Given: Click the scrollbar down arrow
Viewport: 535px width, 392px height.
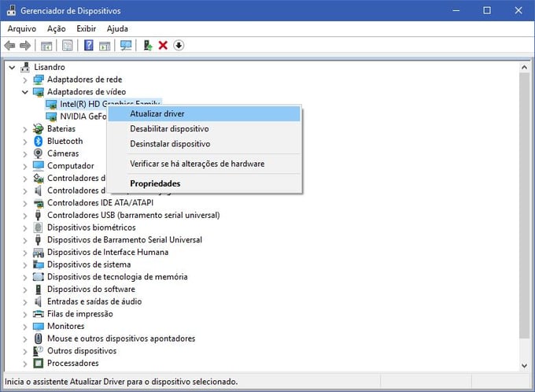Looking at the screenshot, I should tap(525, 366).
